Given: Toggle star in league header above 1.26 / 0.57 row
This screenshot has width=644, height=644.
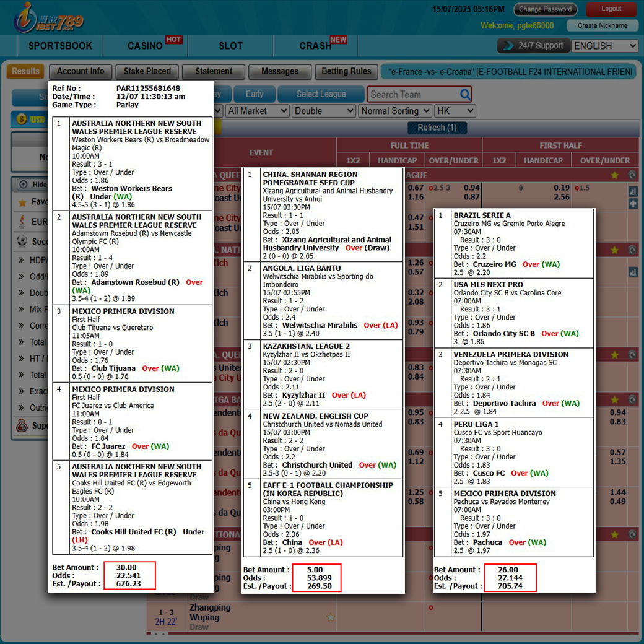Looking at the screenshot, I should pos(614,250).
